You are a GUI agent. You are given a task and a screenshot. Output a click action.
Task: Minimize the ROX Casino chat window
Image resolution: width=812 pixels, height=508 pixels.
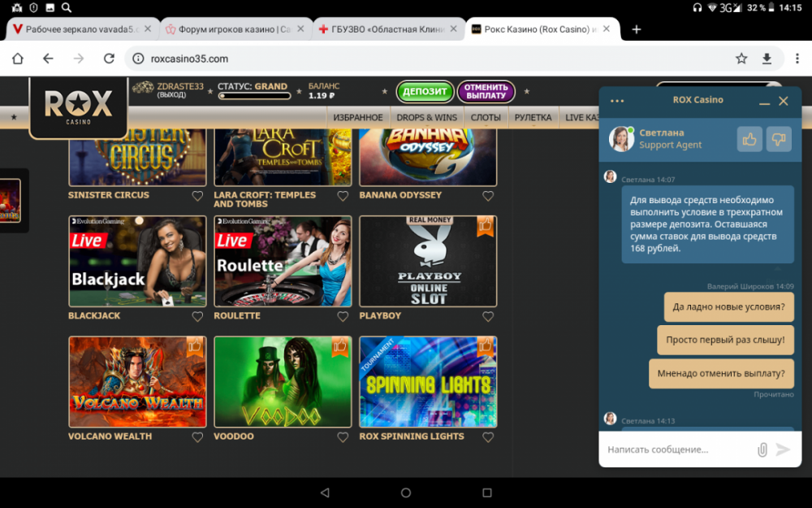pyautogui.click(x=764, y=102)
